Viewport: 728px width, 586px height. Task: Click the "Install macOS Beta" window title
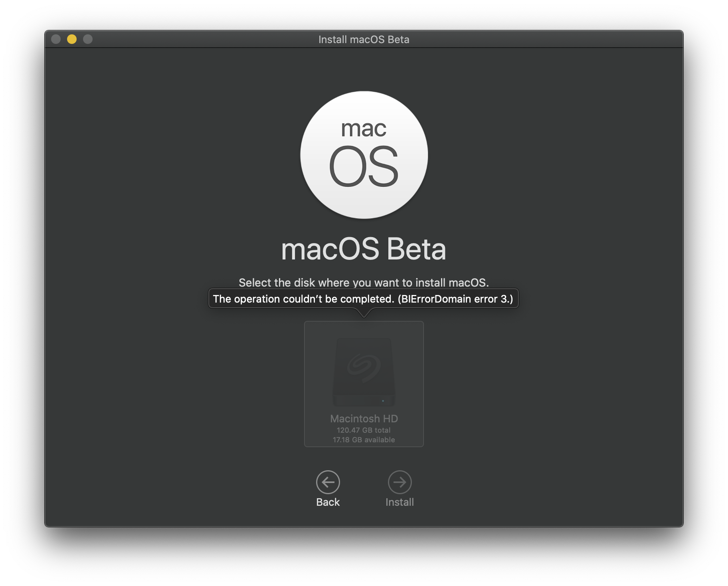coord(364,40)
